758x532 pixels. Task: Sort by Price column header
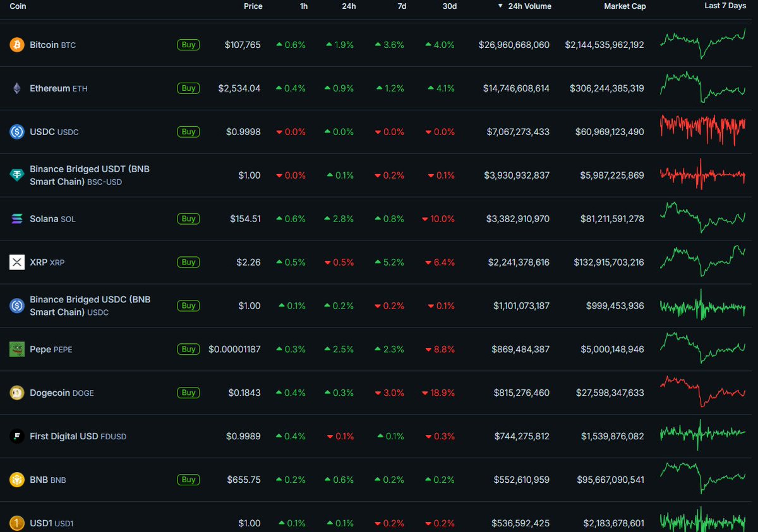(253, 6)
